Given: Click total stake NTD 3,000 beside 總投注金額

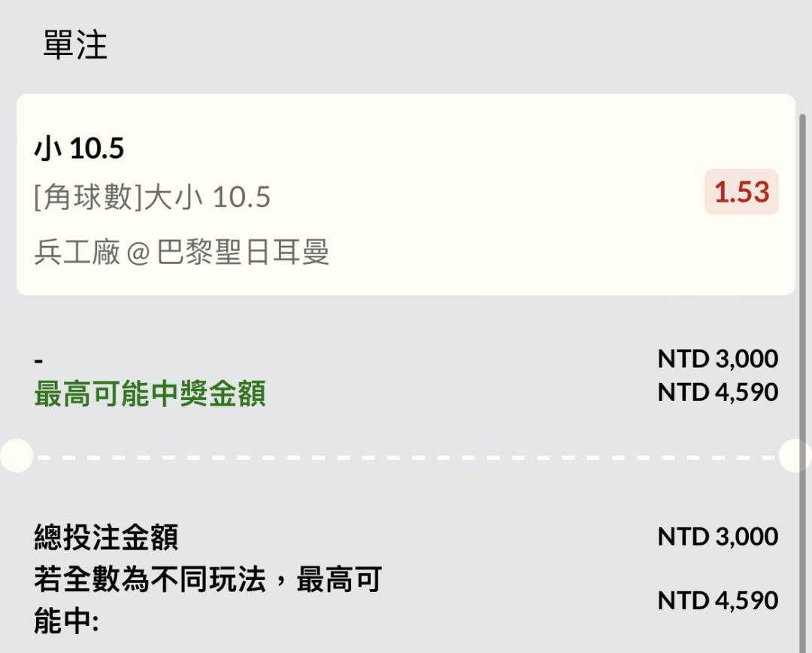Looking at the screenshot, I should tap(718, 536).
